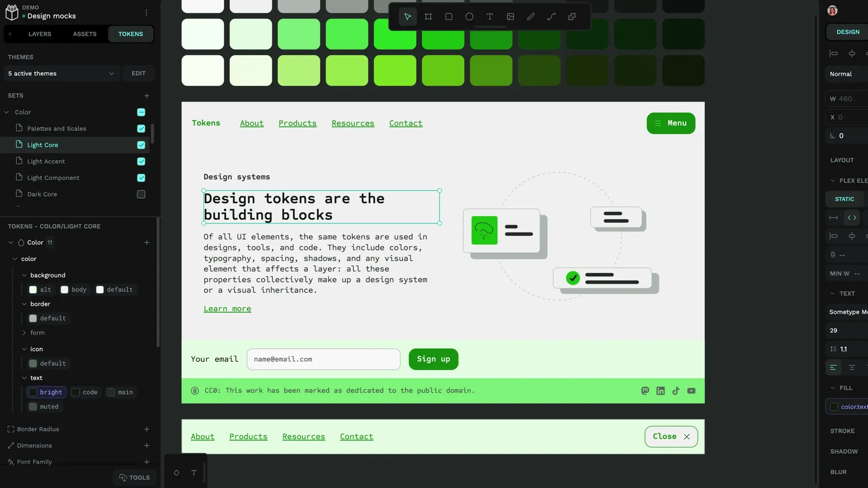Screen dimensions: 868x488
Task: Activate the Text tool
Action: (x=490, y=16)
